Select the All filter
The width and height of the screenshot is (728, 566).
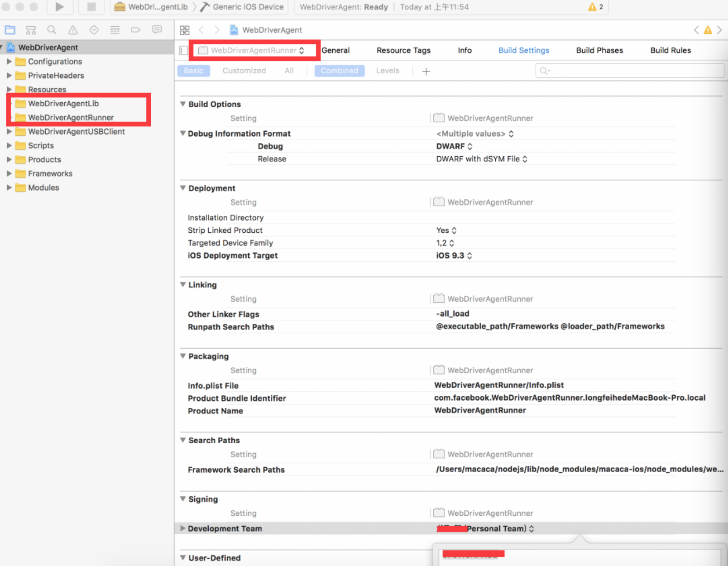[289, 71]
